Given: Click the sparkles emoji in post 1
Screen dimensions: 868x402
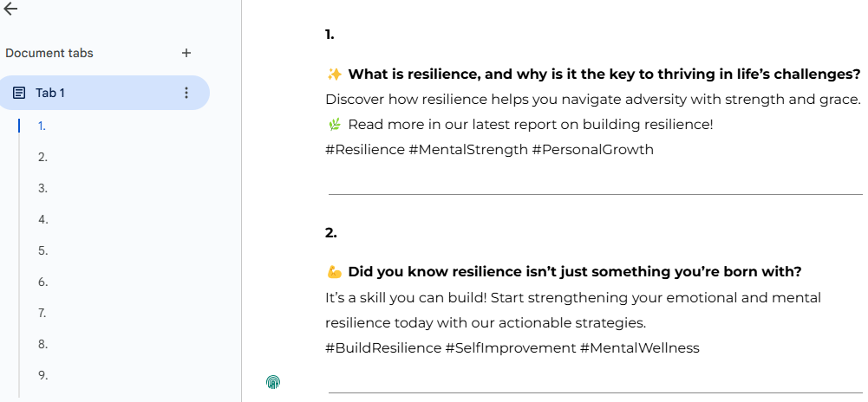Looking at the screenshot, I should tap(335, 75).
